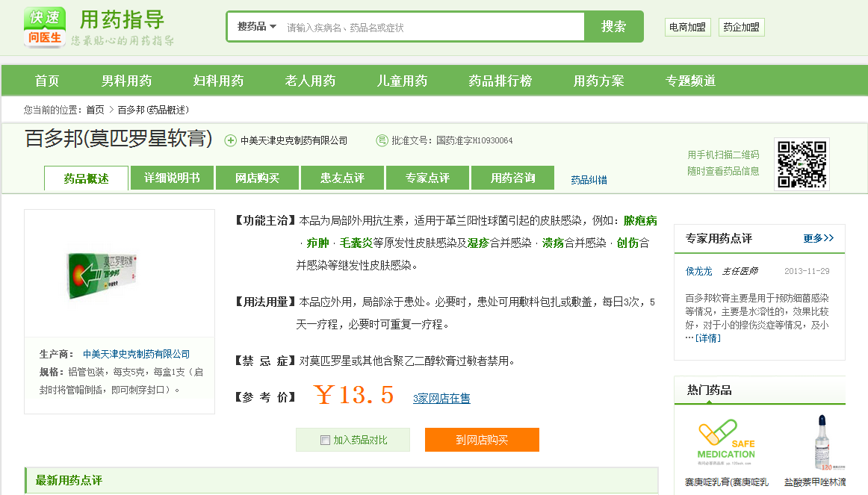Open 妇科用药 navigation item

(218, 81)
